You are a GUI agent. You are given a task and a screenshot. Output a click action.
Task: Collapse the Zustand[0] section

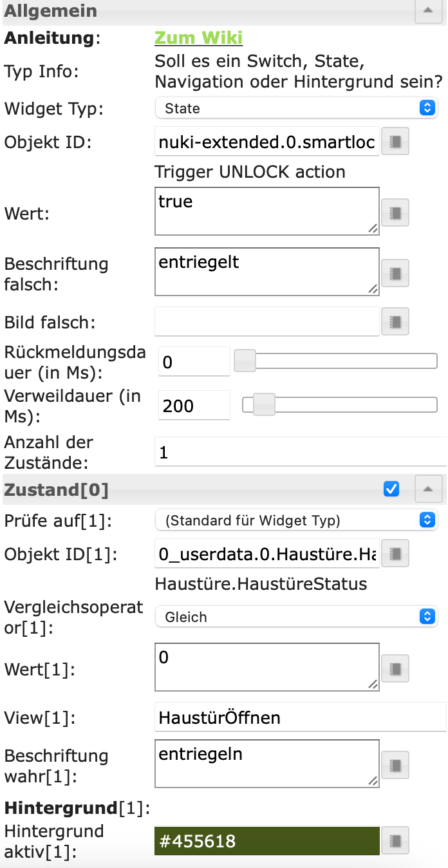click(427, 490)
